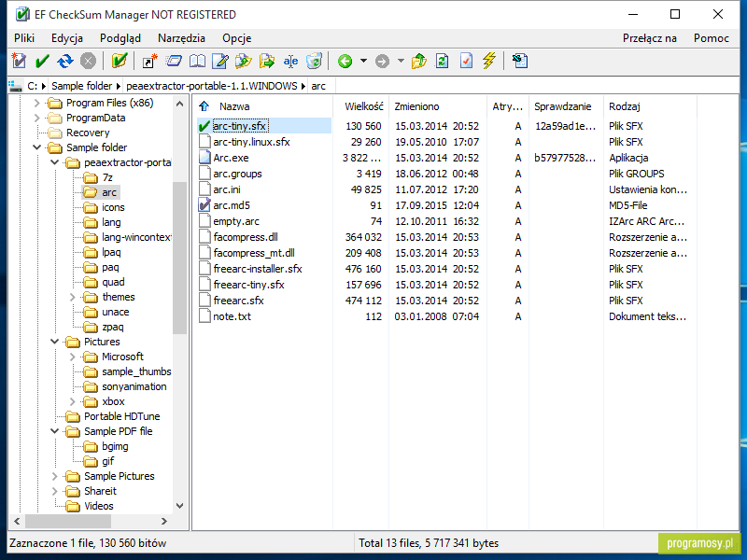The height and width of the screenshot is (560, 747).
Task: Select the freearc-installer.sfx file
Action: point(258,269)
